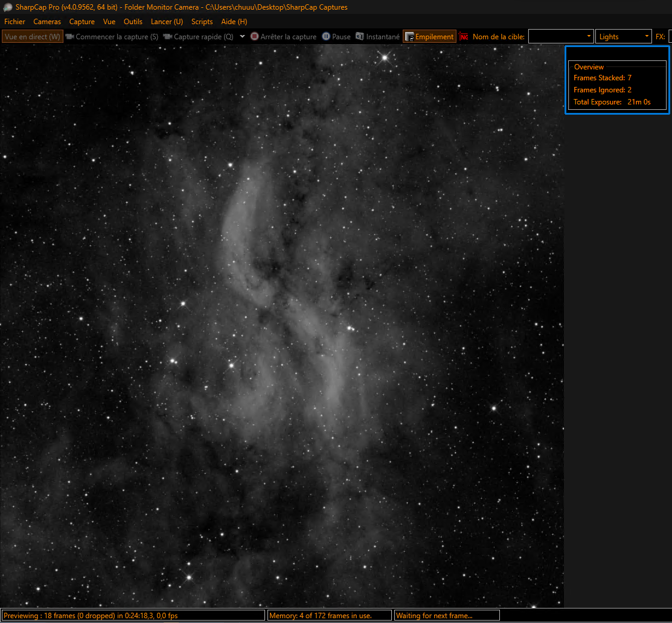Screen dimensions: 672x623
Task: Open the Scripts menu
Action: [x=202, y=22]
